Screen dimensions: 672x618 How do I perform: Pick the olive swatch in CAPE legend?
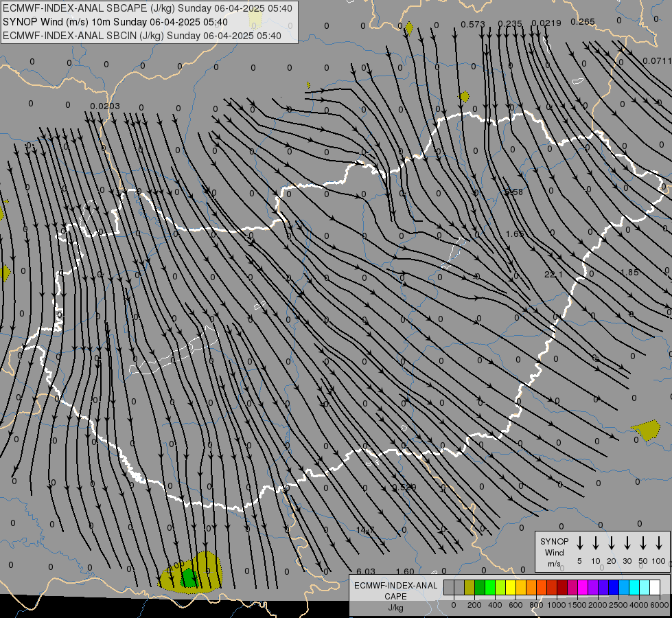pyautogui.click(x=470, y=587)
